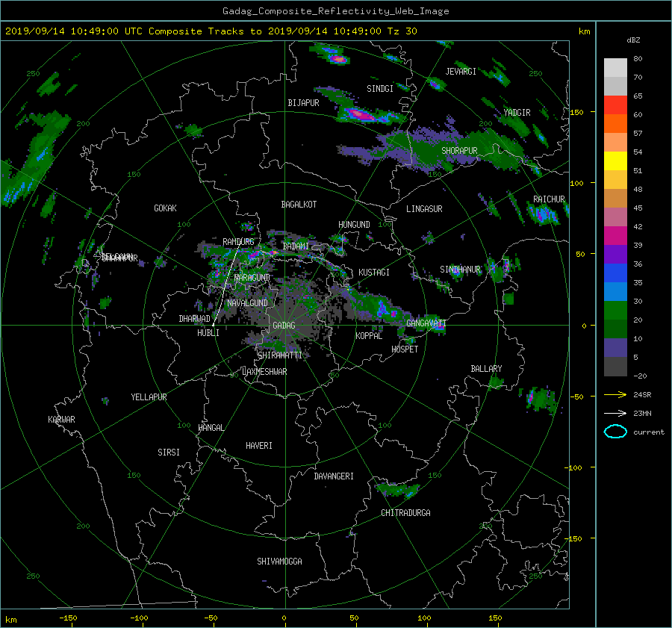
Task: Click the JEVARGI city label
Action: [461, 72]
